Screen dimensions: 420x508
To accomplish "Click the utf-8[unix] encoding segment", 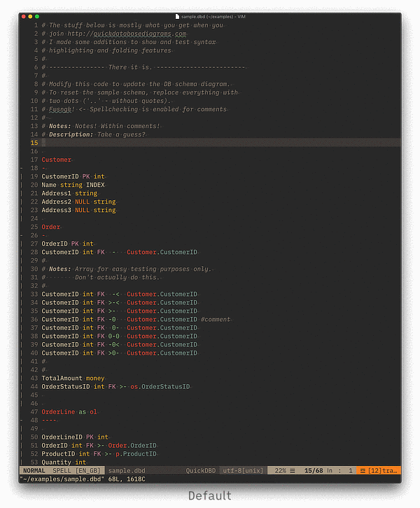I will tap(243, 471).
